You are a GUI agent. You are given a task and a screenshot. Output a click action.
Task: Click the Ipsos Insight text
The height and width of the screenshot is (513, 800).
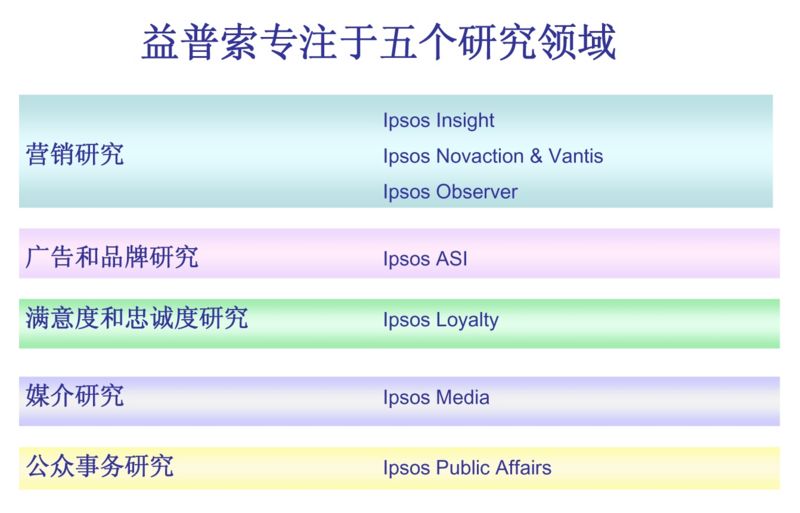coord(438,121)
